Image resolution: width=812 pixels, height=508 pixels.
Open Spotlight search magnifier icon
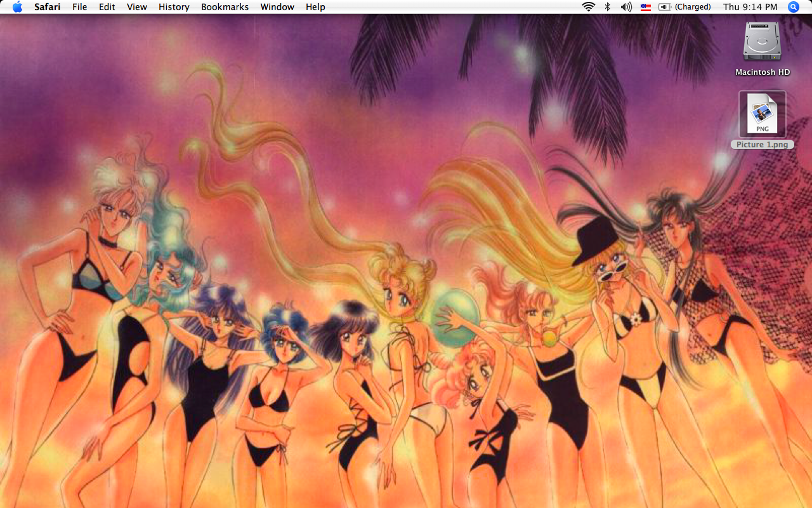pos(794,7)
